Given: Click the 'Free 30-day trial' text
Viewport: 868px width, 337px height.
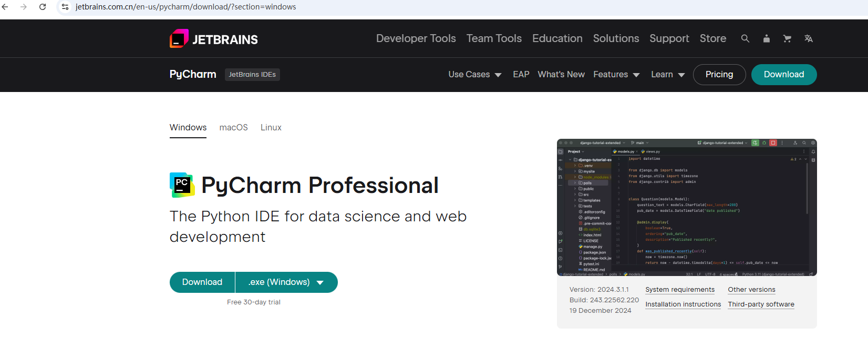Looking at the screenshot, I should [254, 302].
